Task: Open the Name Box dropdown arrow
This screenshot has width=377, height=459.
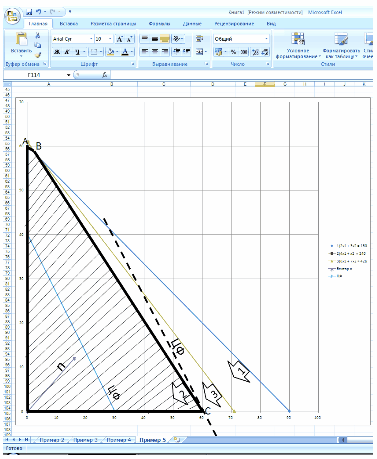Action: [68, 75]
